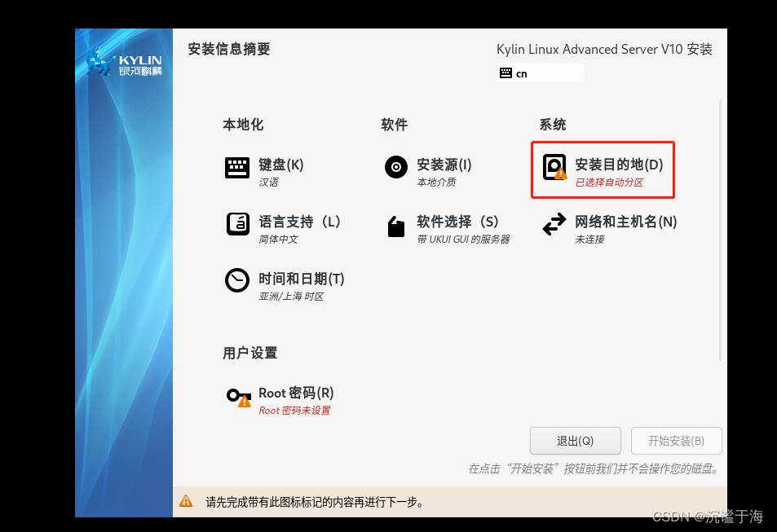Click the arrows icon for 网络和主机名
777x532 pixels.
coord(554,224)
